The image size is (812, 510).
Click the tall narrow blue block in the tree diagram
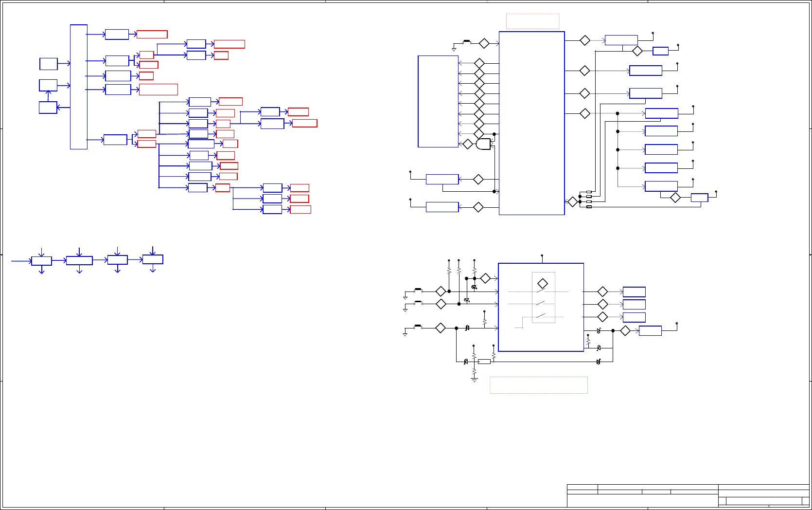click(79, 87)
